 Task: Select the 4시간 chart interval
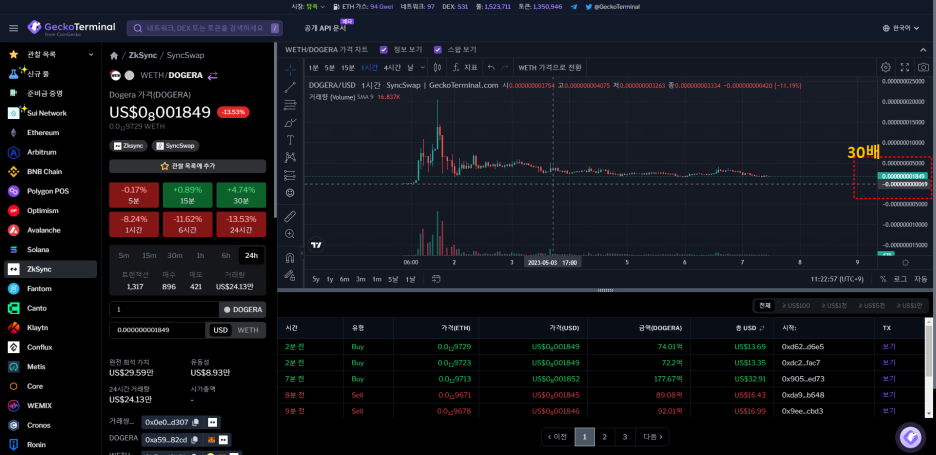coord(392,67)
